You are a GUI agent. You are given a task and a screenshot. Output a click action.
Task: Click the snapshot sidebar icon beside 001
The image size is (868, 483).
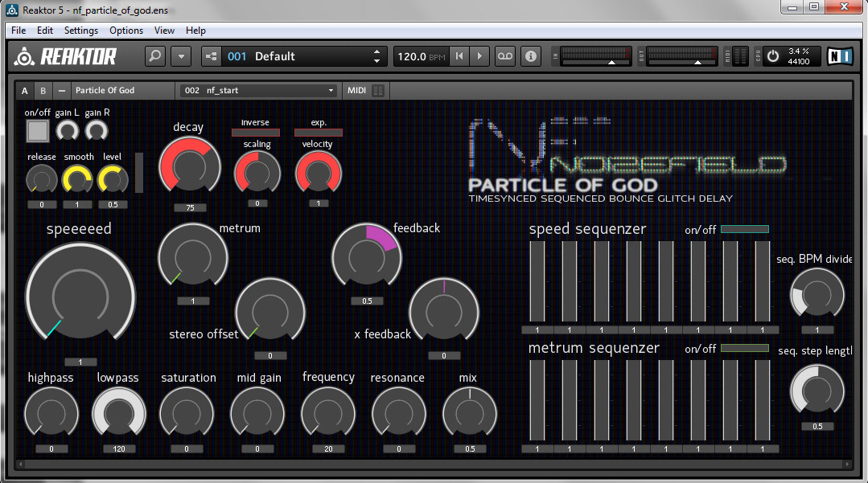[211, 56]
